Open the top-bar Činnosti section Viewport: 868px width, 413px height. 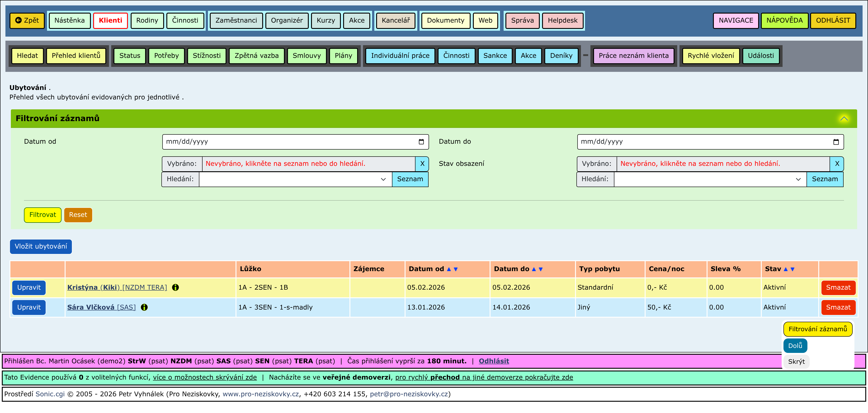(x=185, y=21)
